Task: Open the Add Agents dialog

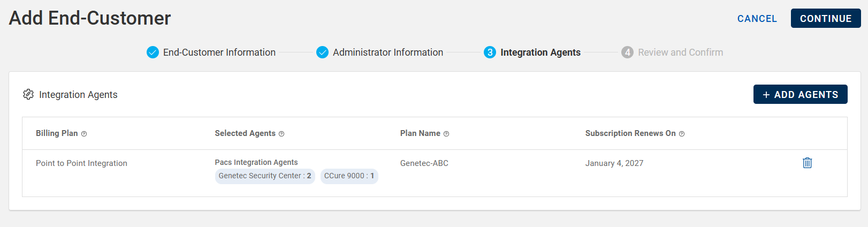Action: coord(800,95)
